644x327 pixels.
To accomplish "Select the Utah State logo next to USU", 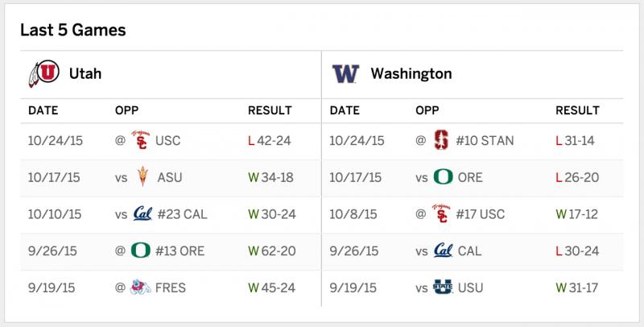I will (443, 288).
